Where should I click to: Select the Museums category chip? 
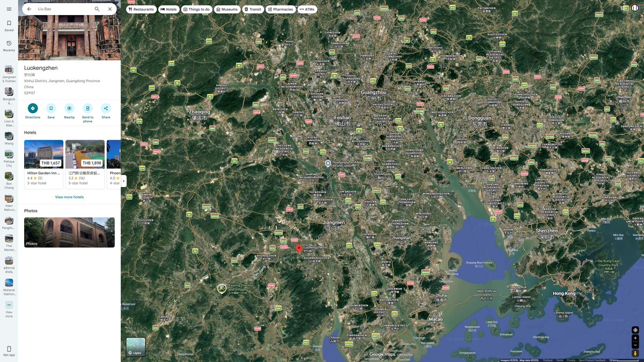(x=226, y=9)
